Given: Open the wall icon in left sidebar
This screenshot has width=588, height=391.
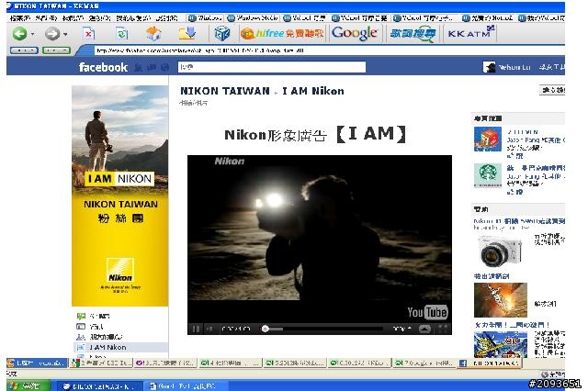Looking at the screenshot, I should (x=81, y=316).
